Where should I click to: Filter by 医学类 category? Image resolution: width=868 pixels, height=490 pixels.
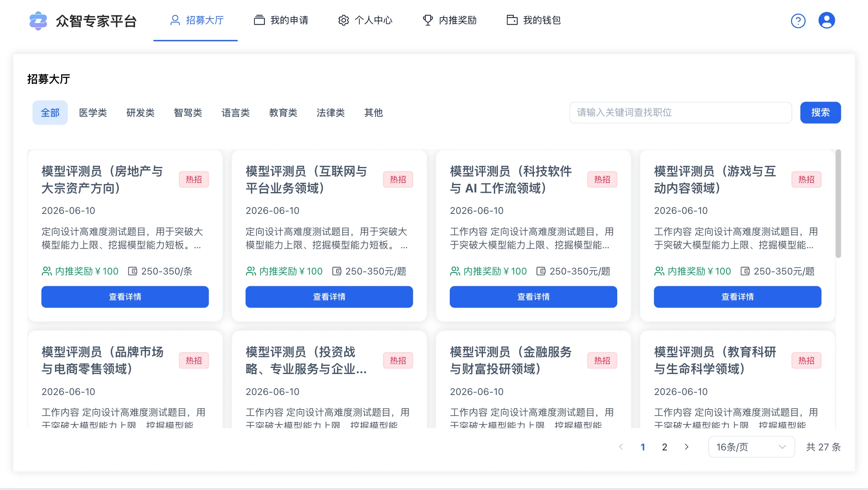point(93,113)
